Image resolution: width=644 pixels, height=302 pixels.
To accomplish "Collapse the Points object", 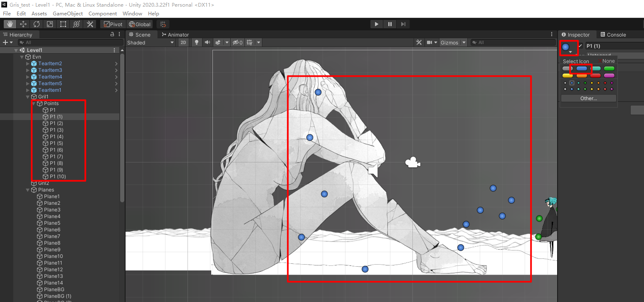I will point(34,103).
